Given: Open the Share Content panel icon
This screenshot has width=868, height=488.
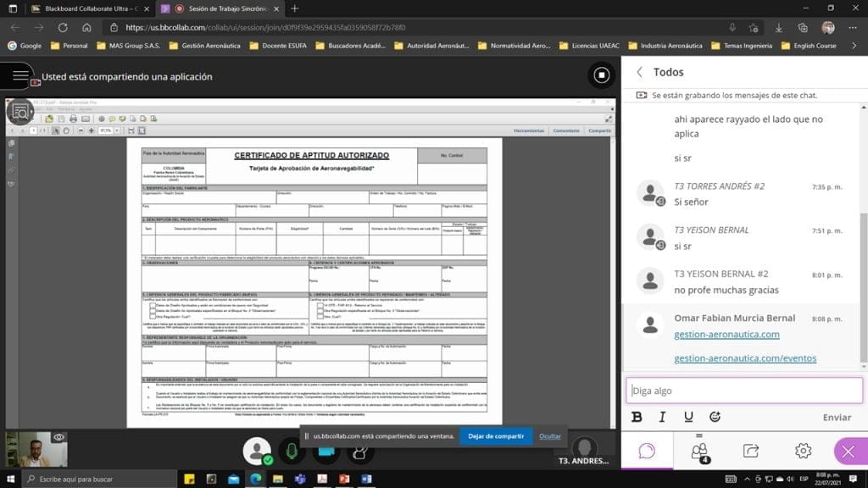Looking at the screenshot, I should point(751,451).
